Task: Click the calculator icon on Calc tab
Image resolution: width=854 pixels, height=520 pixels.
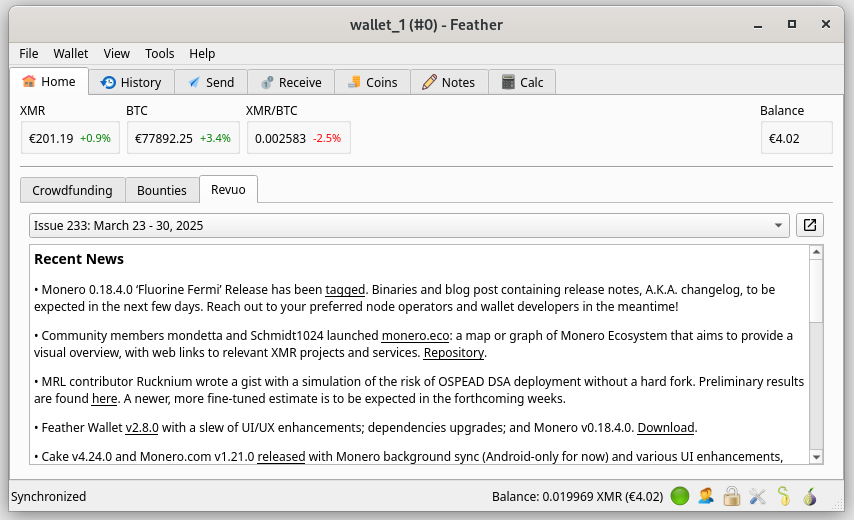Action: (x=508, y=82)
